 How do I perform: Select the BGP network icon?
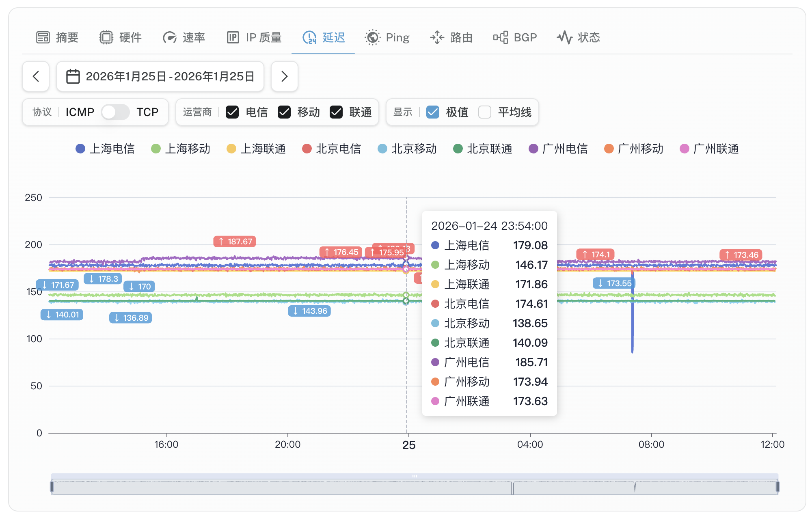(501, 37)
